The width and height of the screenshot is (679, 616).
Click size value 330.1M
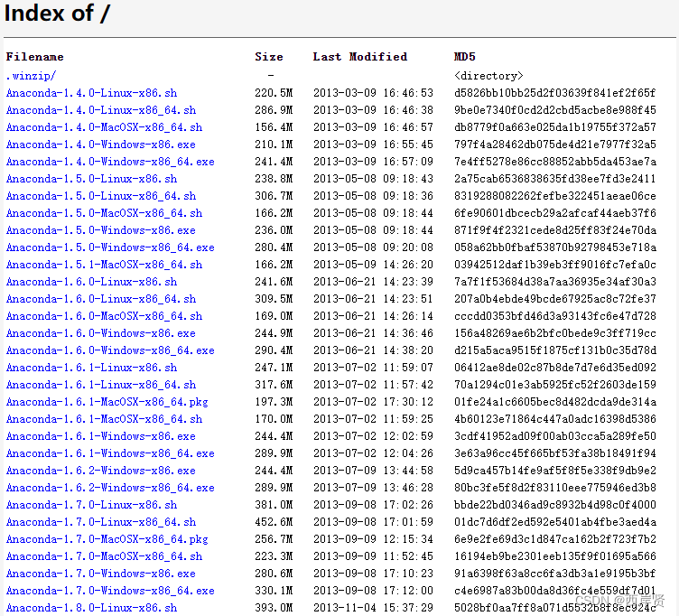tap(274, 591)
